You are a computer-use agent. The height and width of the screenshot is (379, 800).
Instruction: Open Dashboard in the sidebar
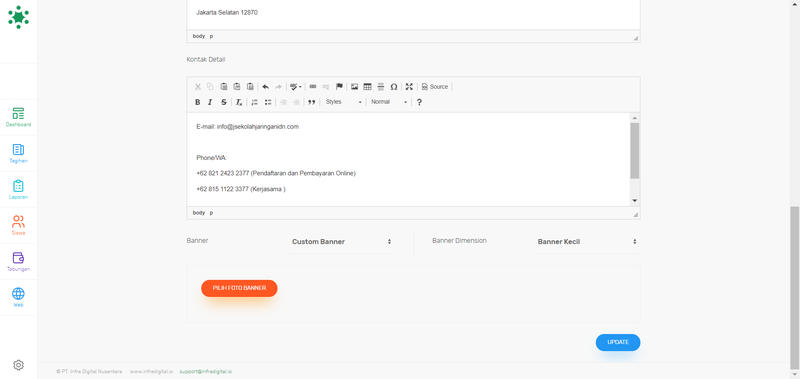coord(18,117)
